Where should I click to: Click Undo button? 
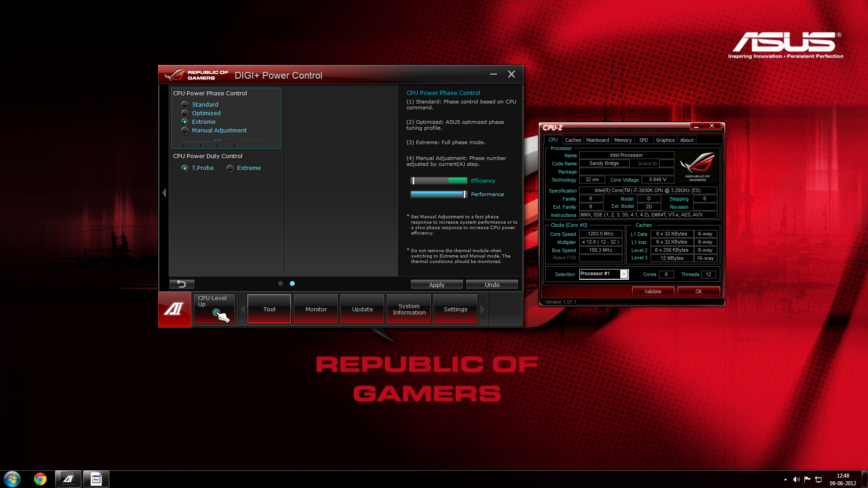[492, 285]
